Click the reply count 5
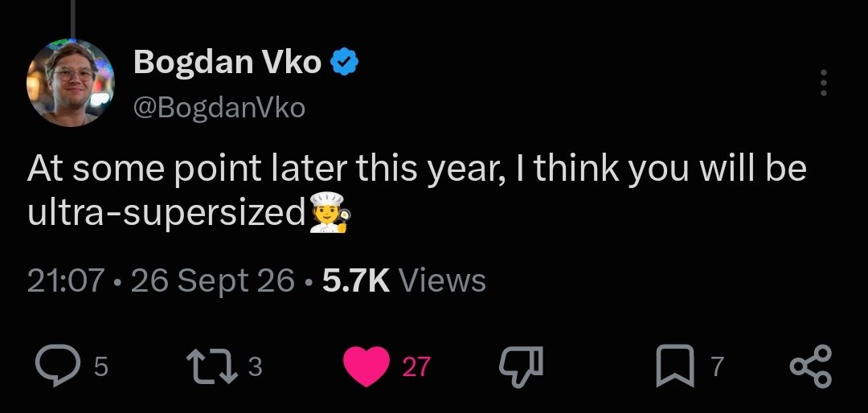The image size is (868, 413). [100, 366]
